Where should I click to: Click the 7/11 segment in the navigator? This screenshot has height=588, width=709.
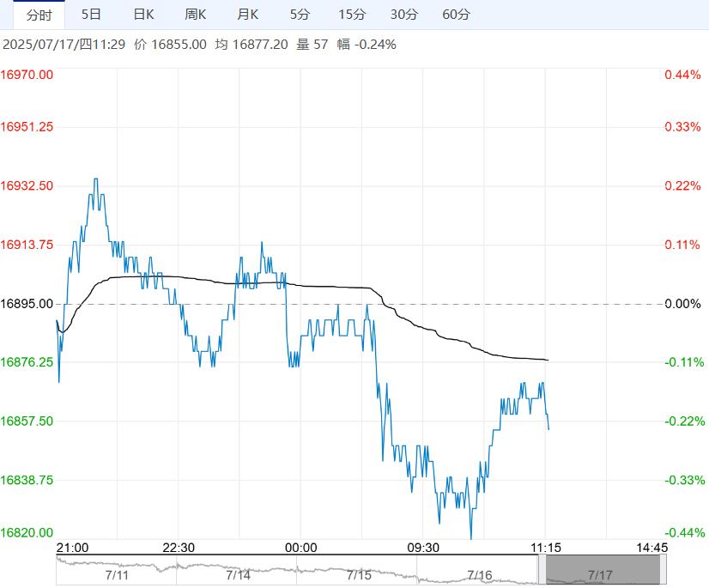tap(116, 574)
